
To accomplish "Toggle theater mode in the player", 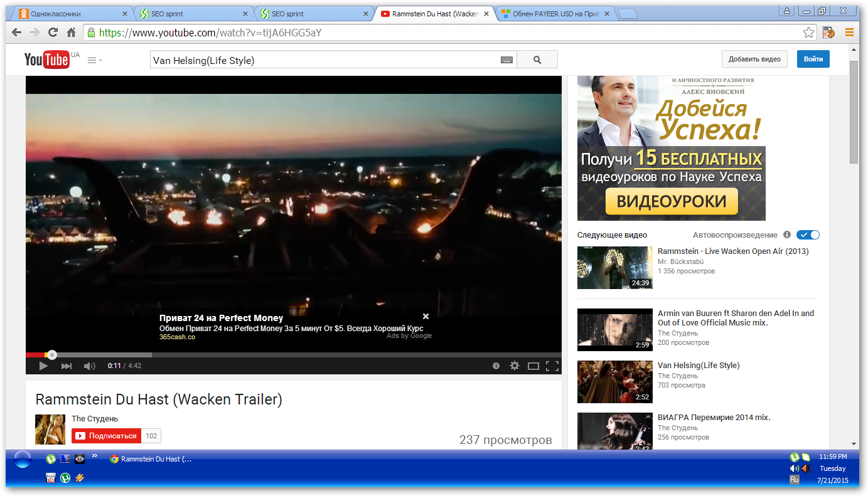I will [x=533, y=366].
